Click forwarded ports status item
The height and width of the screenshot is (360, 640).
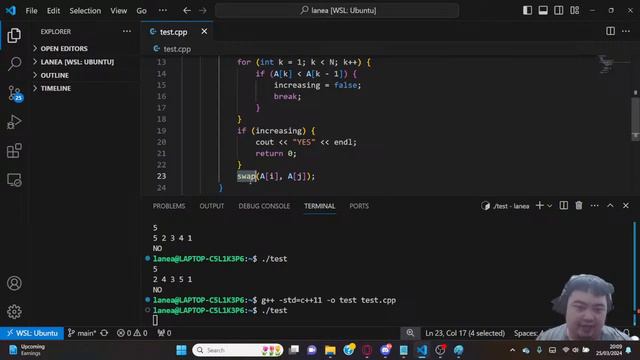pos(164,333)
